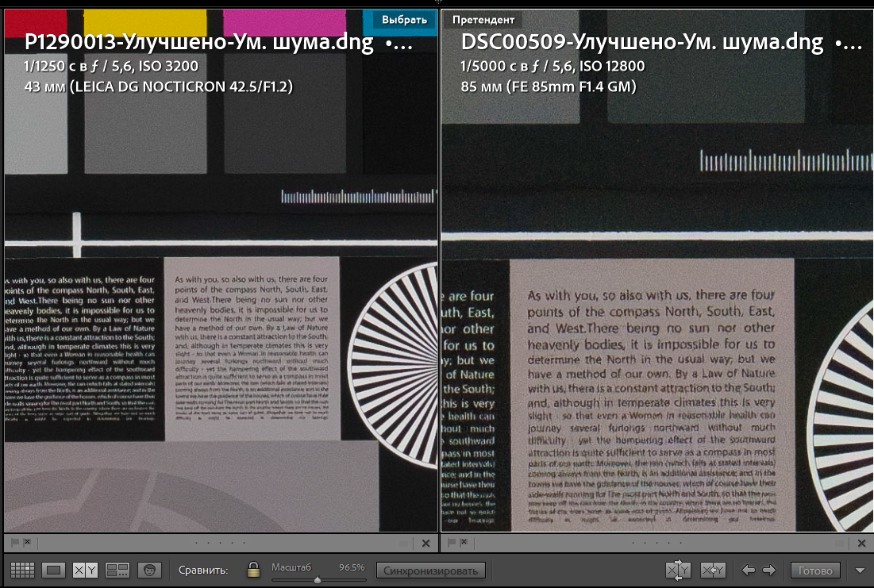Image resolution: width=874 pixels, height=588 pixels.
Task: Click the Синхронизировать button
Action: tap(430, 571)
